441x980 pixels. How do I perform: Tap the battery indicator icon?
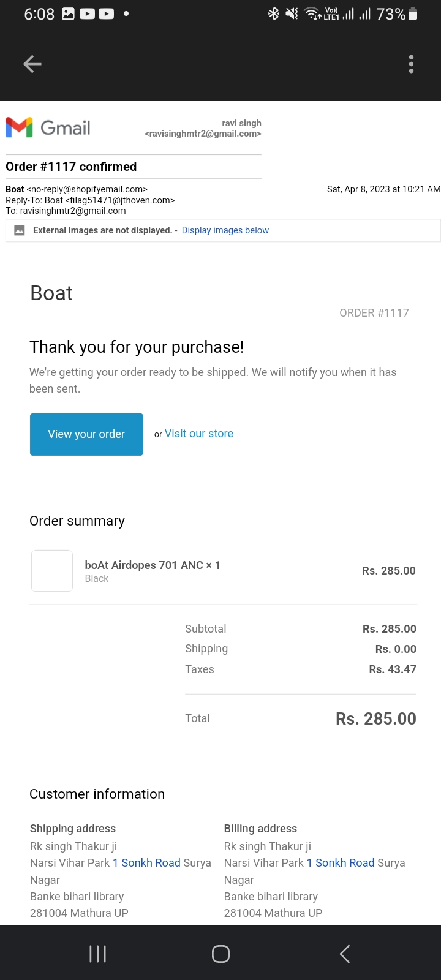pos(413,13)
